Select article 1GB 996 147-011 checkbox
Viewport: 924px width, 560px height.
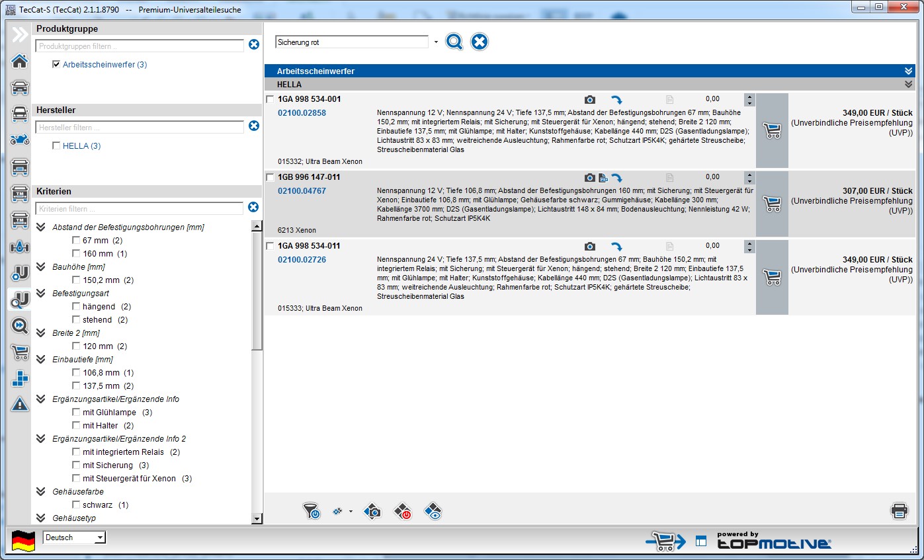pyautogui.click(x=270, y=178)
